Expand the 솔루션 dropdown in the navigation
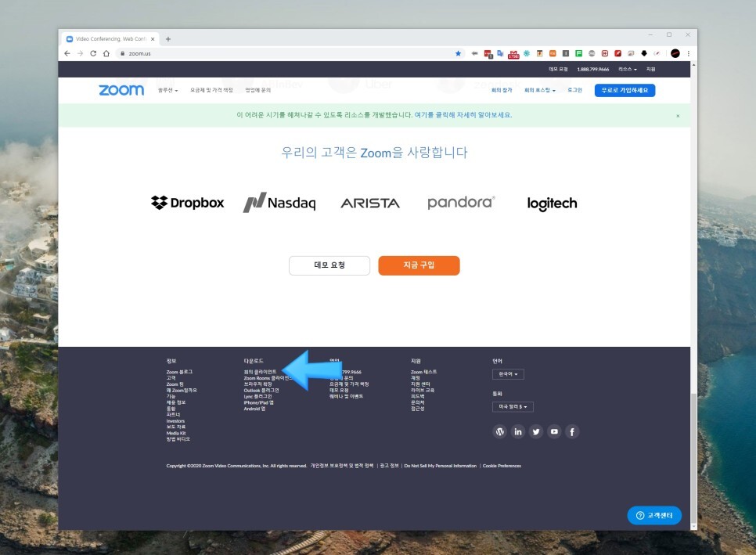The image size is (756, 555). coord(167,90)
